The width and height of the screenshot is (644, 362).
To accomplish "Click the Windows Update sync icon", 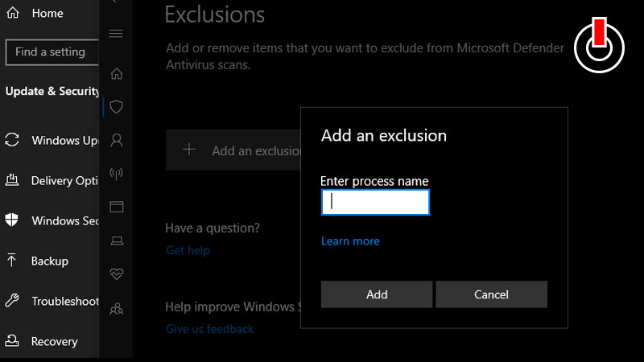I will point(12,140).
